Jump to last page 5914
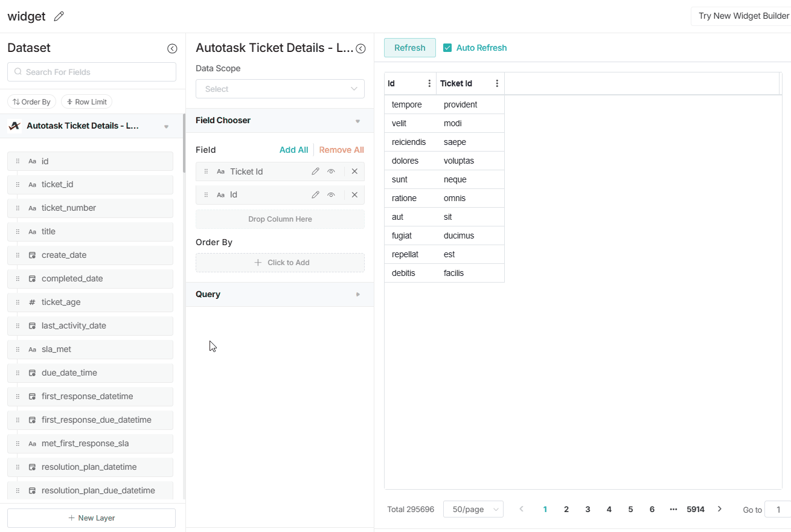This screenshot has height=532, width=791. coord(695,509)
